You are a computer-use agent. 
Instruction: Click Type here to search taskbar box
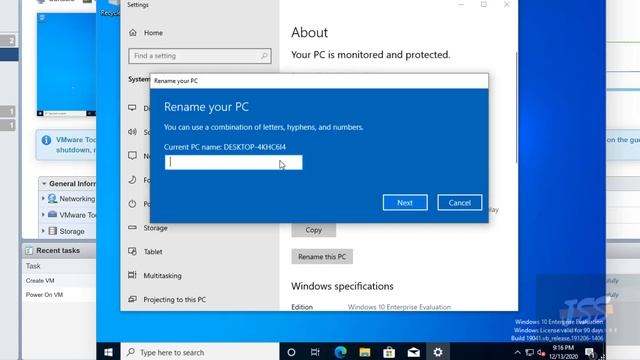(x=200, y=352)
